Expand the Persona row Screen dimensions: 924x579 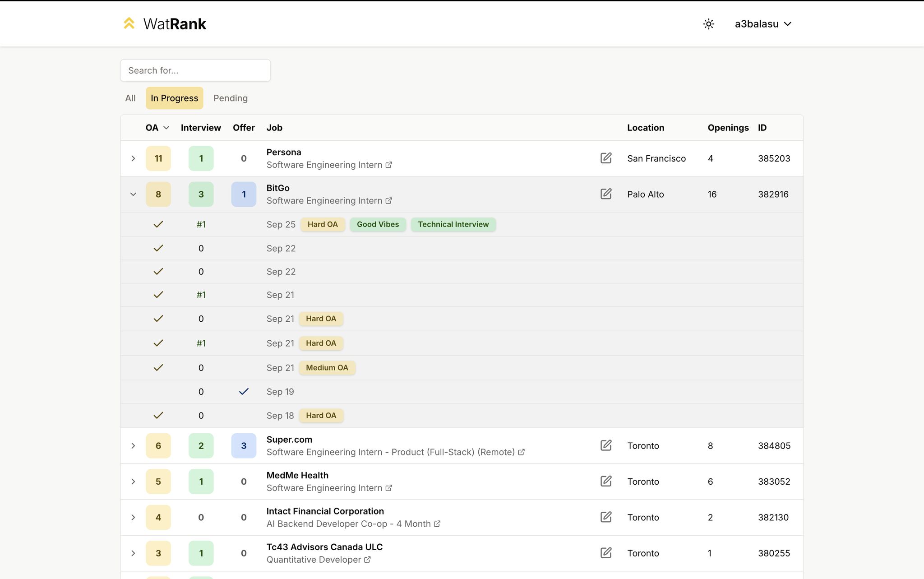point(133,158)
